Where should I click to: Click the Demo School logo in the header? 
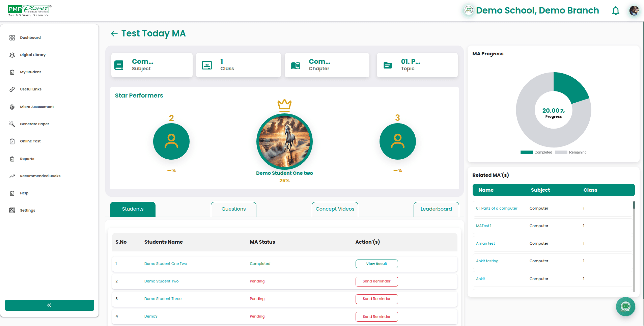469,10
